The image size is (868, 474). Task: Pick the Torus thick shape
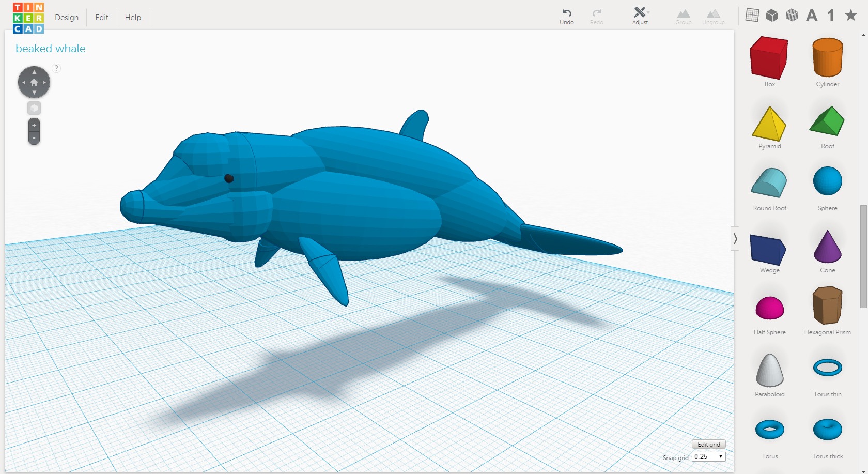828,429
